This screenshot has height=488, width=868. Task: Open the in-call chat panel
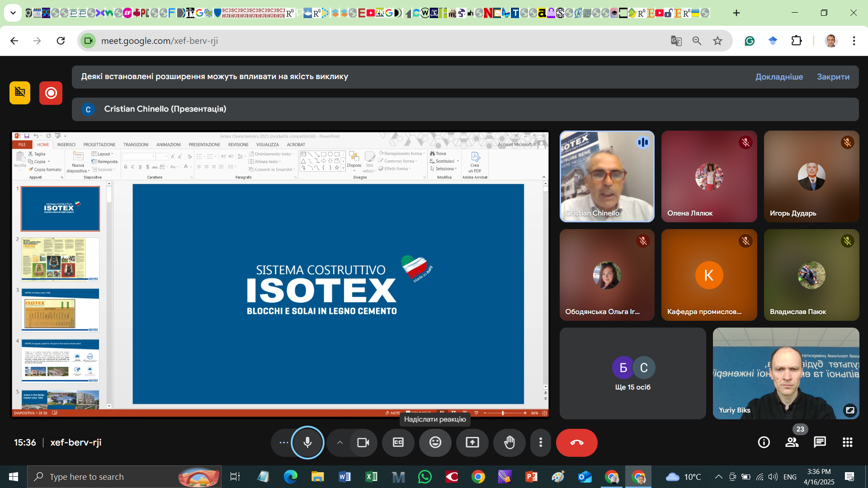coord(820,442)
